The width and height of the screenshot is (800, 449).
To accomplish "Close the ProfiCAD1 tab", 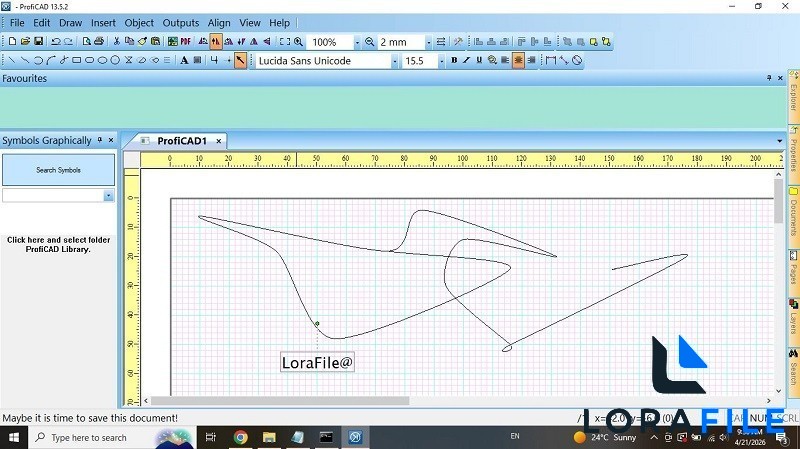I will [x=218, y=141].
